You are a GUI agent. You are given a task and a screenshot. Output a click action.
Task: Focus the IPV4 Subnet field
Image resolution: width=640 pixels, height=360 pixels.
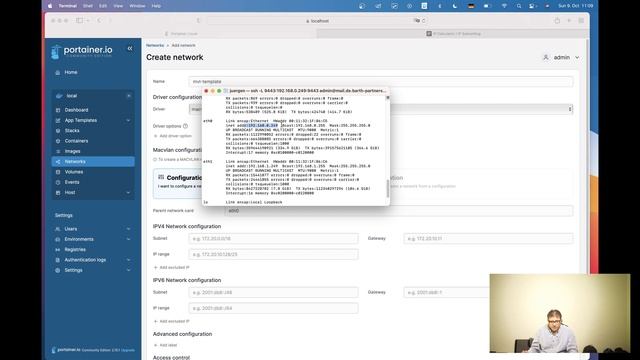click(273, 238)
